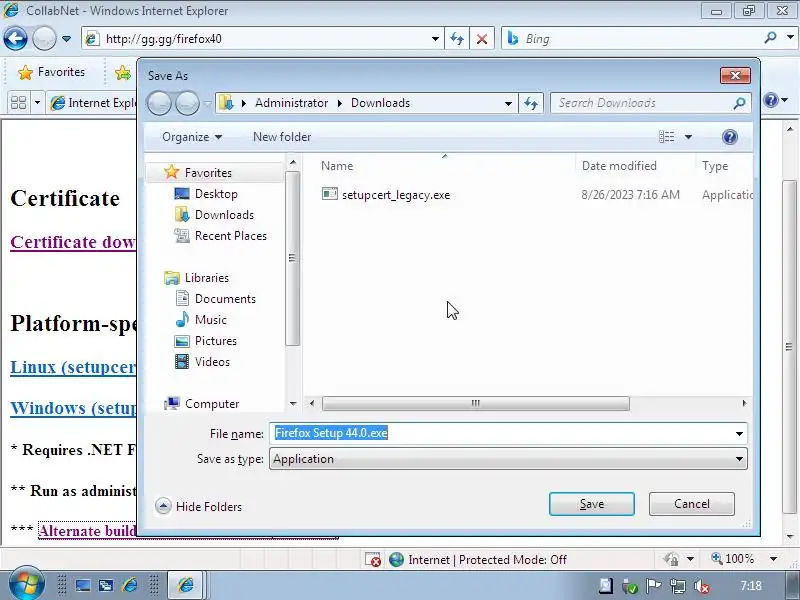Sort by Type column header
The image size is (800, 600).
(x=715, y=166)
